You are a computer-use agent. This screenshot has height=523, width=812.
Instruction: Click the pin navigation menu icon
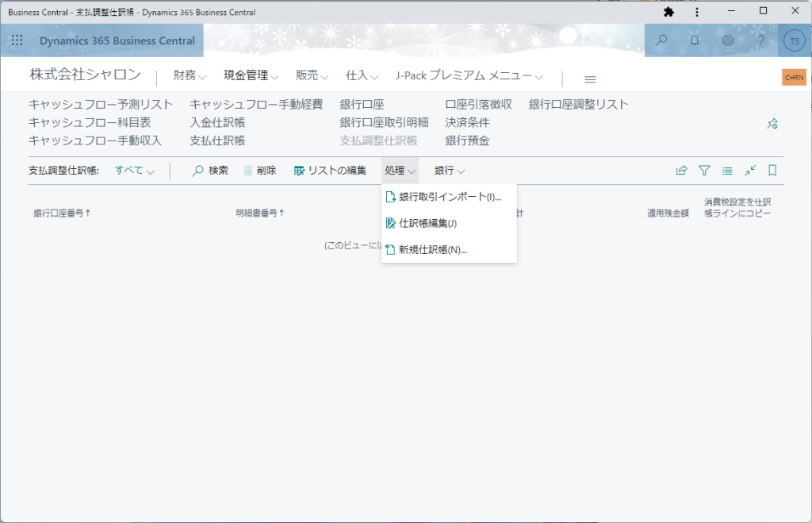772,123
